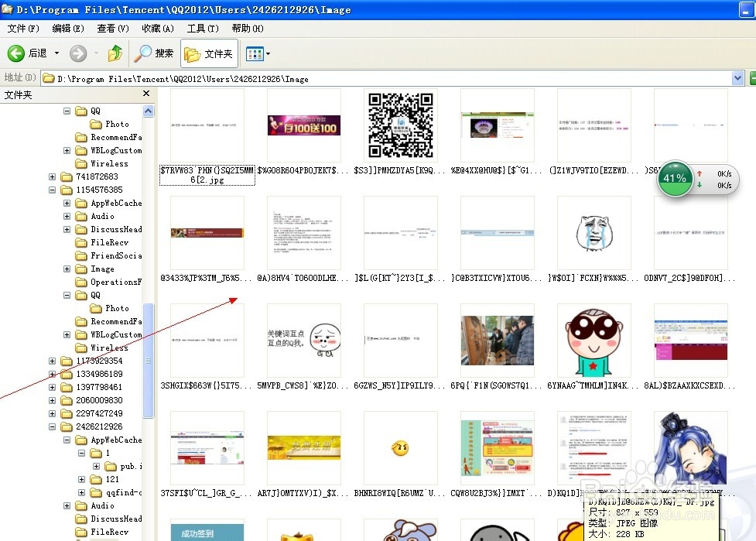Collapse the 2426212926 folder node

(x=52, y=426)
